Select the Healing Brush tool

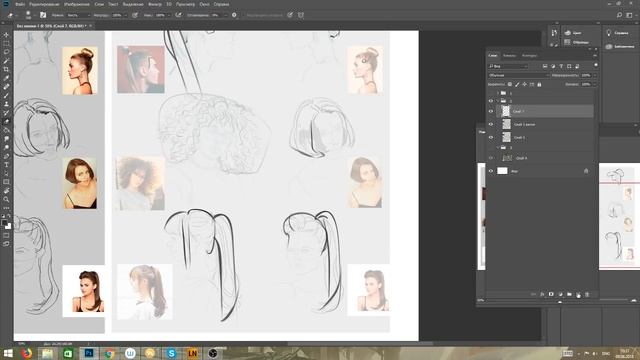point(6,87)
